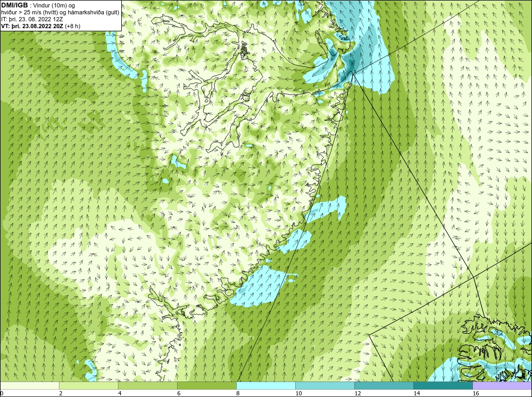Viewport: 532px width, 397px height.
Task: Click the legend label '16'
Action: [476, 393]
